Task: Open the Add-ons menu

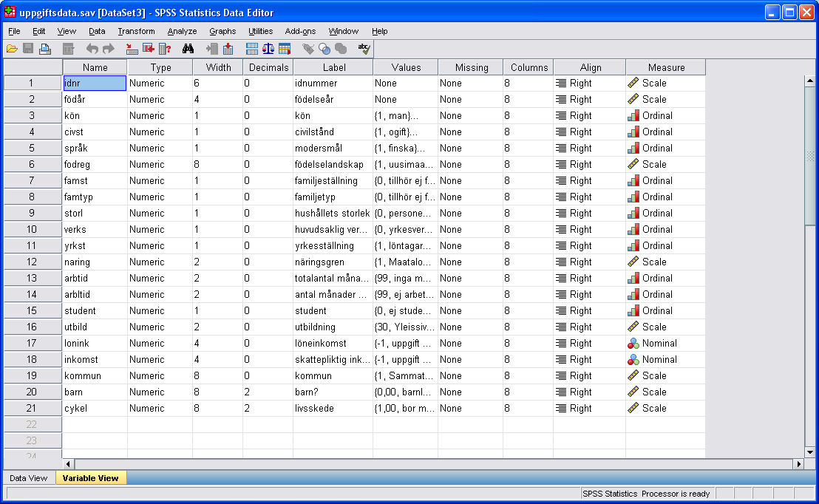Action: pos(300,31)
